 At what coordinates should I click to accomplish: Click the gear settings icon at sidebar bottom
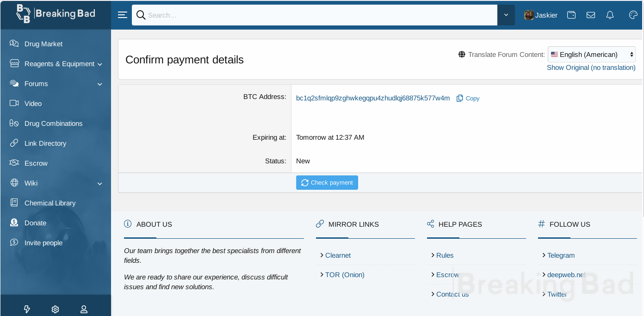(x=56, y=309)
